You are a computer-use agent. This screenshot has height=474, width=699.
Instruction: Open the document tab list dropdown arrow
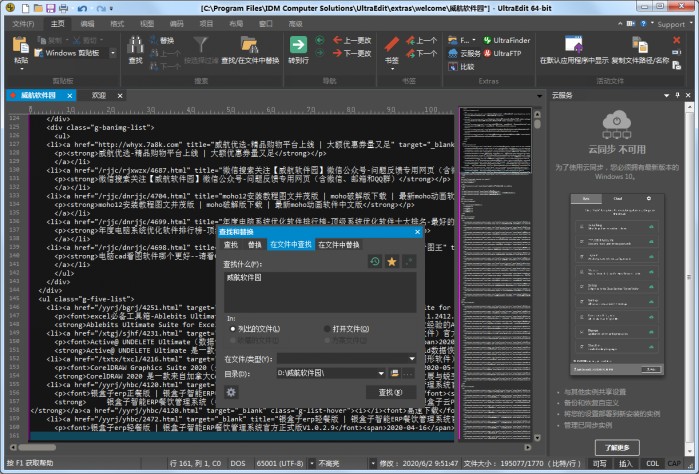(x=539, y=96)
